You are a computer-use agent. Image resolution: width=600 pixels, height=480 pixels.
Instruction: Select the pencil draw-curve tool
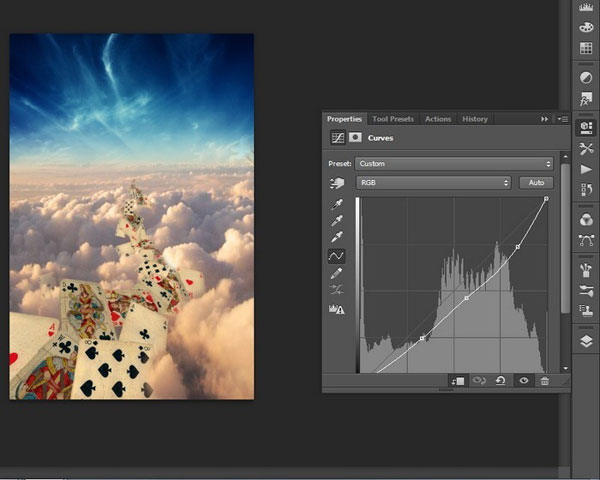coord(336,273)
